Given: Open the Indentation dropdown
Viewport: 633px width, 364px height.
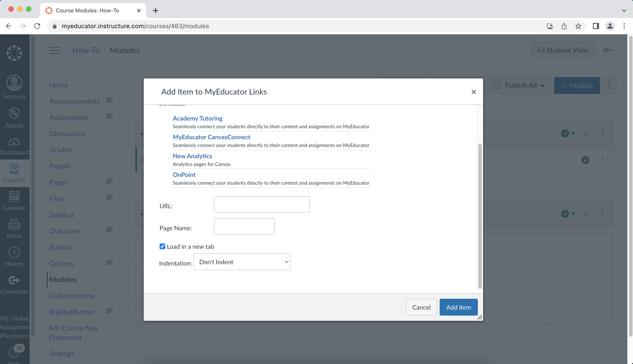Looking at the screenshot, I should [x=242, y=262].
